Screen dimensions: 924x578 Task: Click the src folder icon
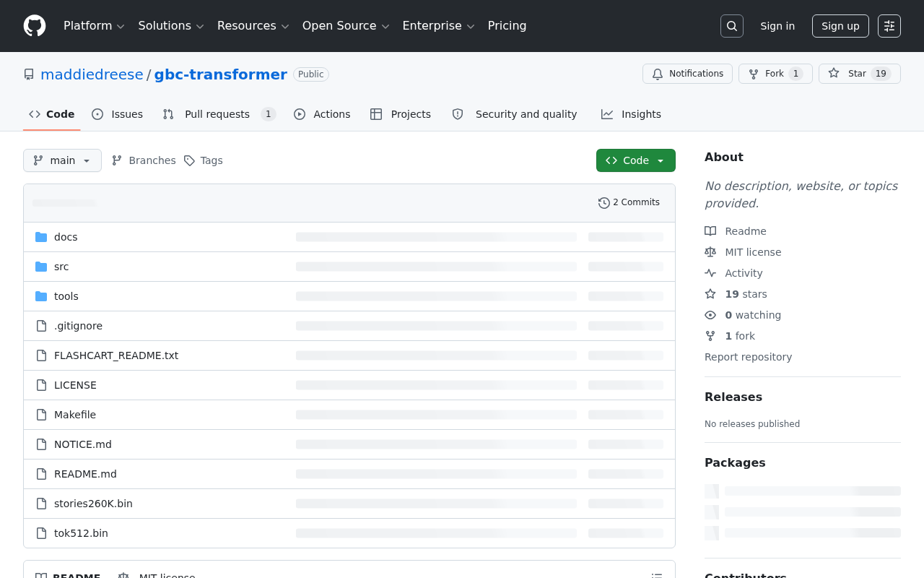[x=41, y=267]
